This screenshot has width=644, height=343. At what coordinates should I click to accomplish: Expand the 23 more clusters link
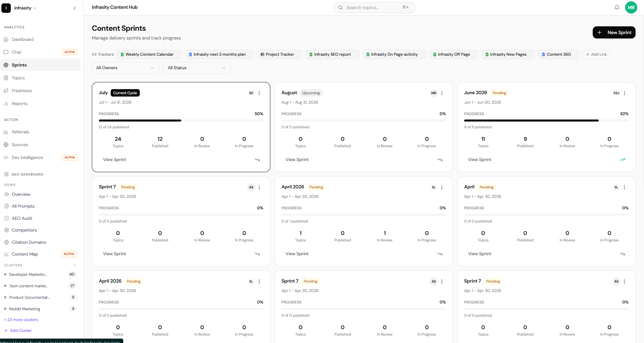[21, 320]
